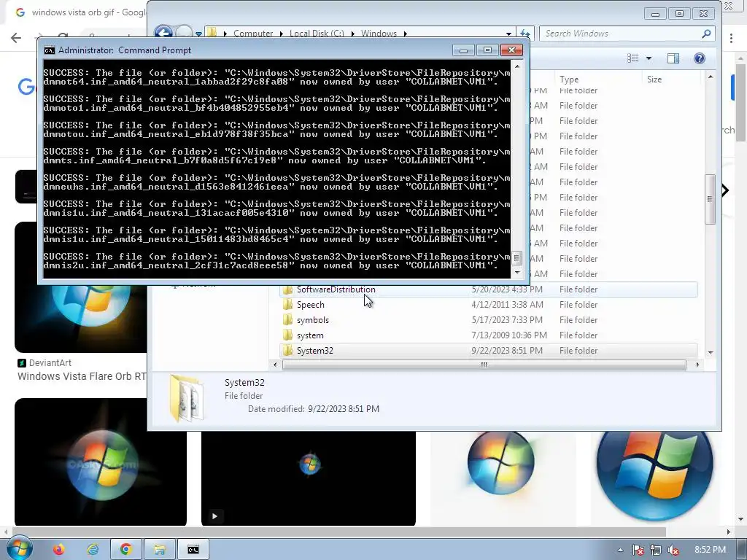Click the Search Windows field
This screenshot has width=747, height=560.
[620, 34]
